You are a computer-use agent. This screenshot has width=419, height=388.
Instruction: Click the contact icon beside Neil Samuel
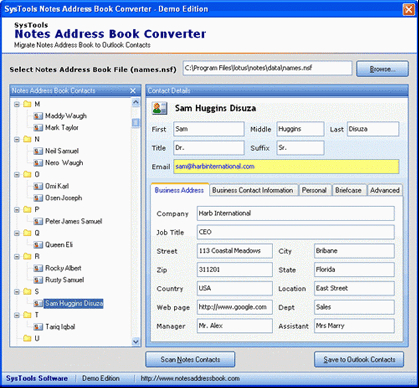38,151
